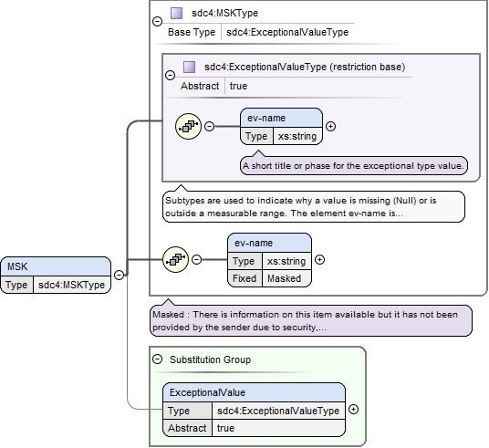The height and width of the screenshot is (448, 489).
Task: Collapse the Substitution Group box
Action: (x=158, y=359)
